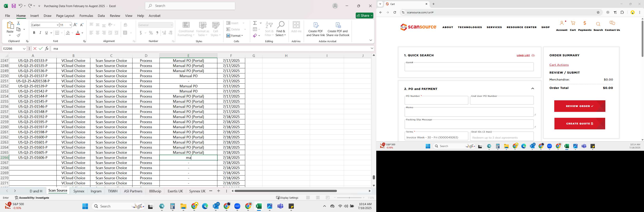644x212 pixels.
Task: Toggle Italic formatting
Action: tap(40, 33)
